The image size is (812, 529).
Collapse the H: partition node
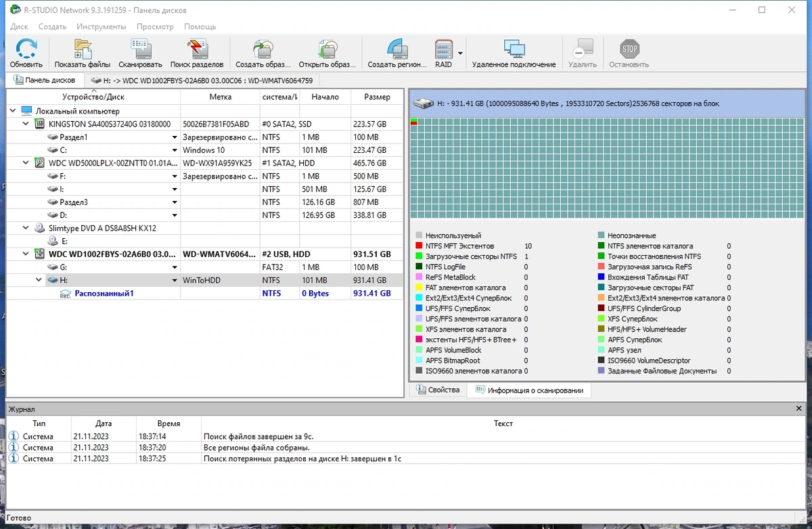pos(39,280)
